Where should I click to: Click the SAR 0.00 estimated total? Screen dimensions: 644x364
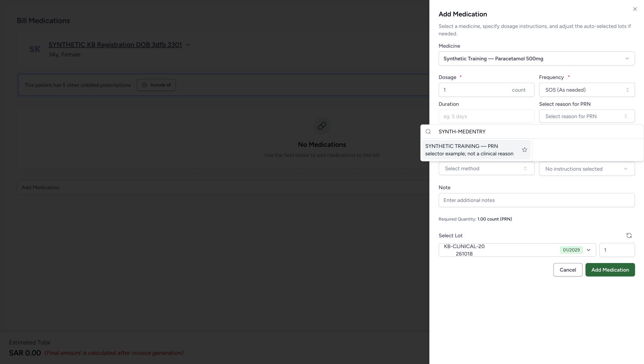click(x=25, y=353)
